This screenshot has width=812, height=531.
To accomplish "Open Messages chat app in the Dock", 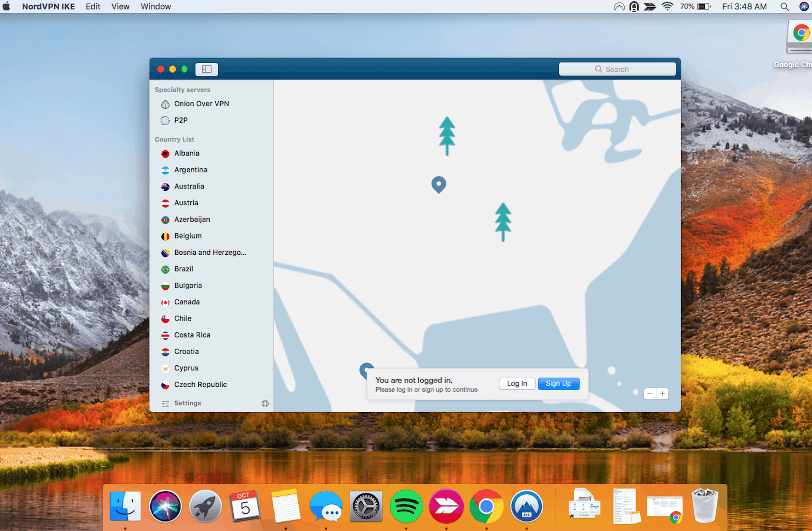I will (326, 506).
